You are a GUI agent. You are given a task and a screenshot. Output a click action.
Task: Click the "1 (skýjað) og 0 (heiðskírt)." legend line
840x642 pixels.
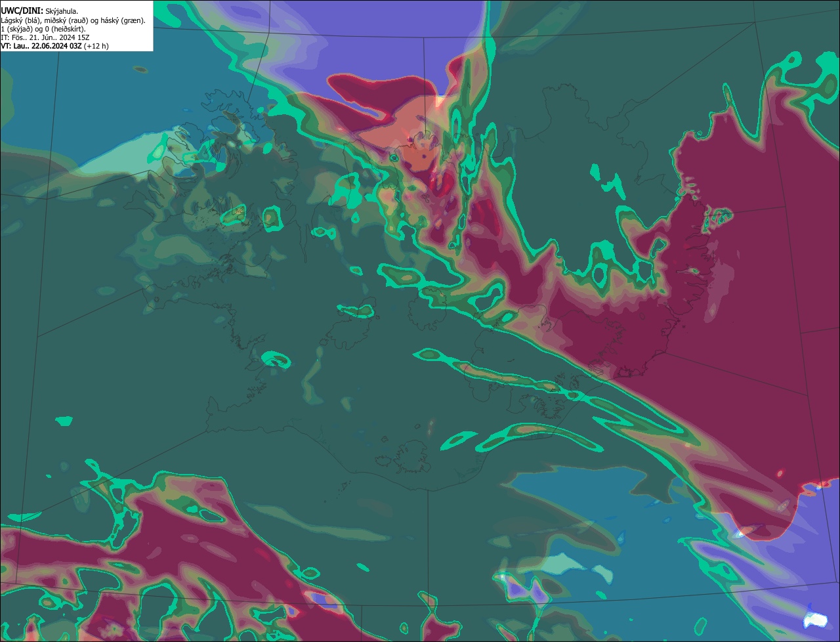(43, 29)
